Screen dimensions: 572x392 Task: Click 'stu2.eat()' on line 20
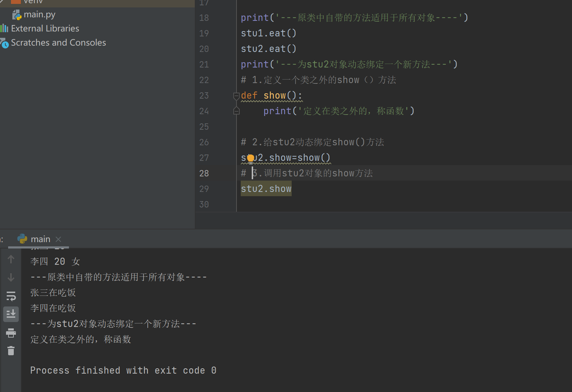pyautogui.click(x=269, y=49)
